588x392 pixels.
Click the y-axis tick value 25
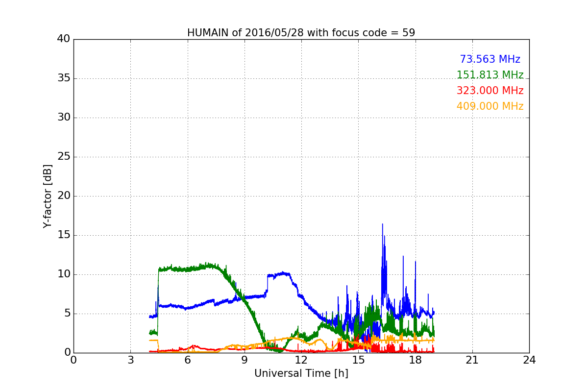pos(64,157)
